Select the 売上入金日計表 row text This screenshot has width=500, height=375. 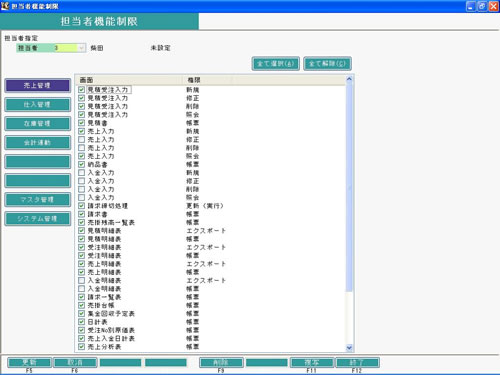click(x=111, y=339)
